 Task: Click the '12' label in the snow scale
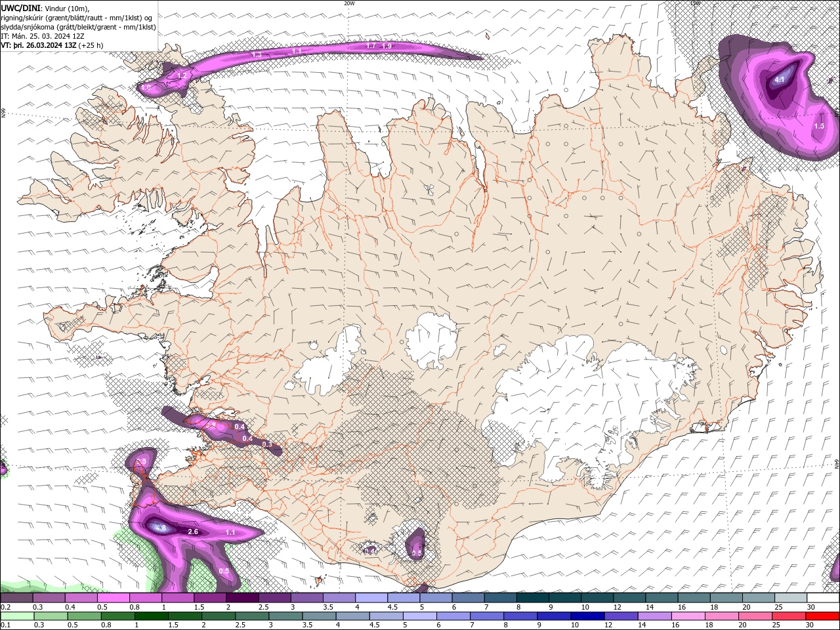point(618,607)
